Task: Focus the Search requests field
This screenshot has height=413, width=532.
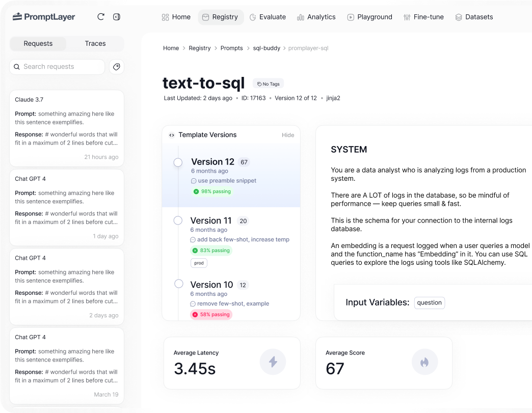Action: point(57,67)
